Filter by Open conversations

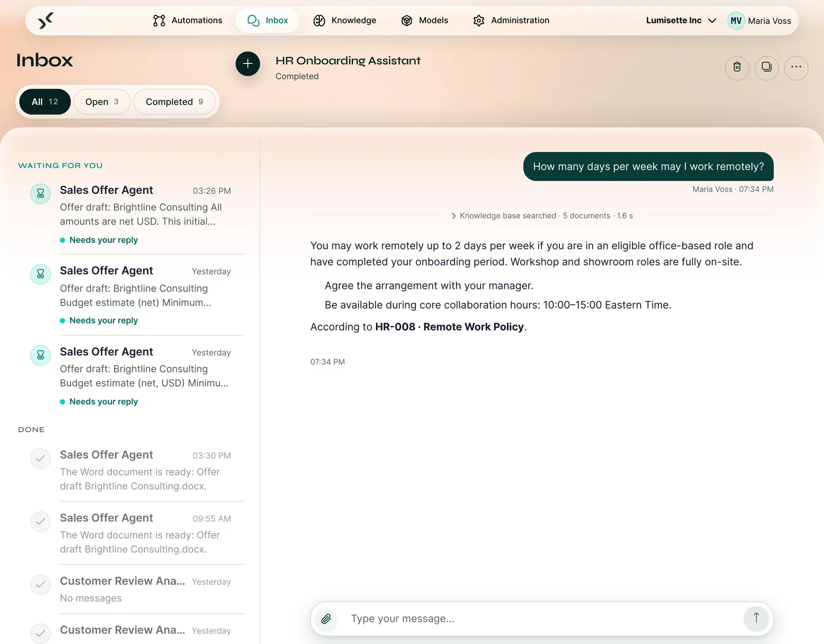click(x=101, y=102)
